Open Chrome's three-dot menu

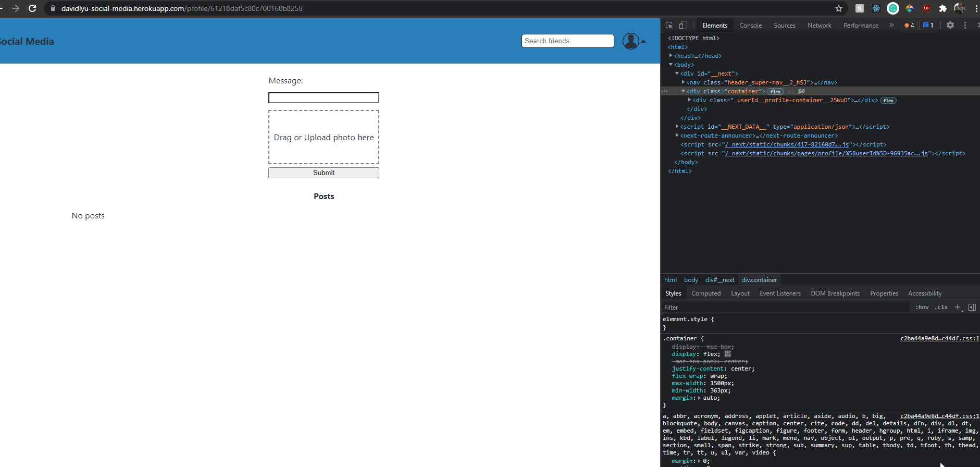click(x=976, y=8)
